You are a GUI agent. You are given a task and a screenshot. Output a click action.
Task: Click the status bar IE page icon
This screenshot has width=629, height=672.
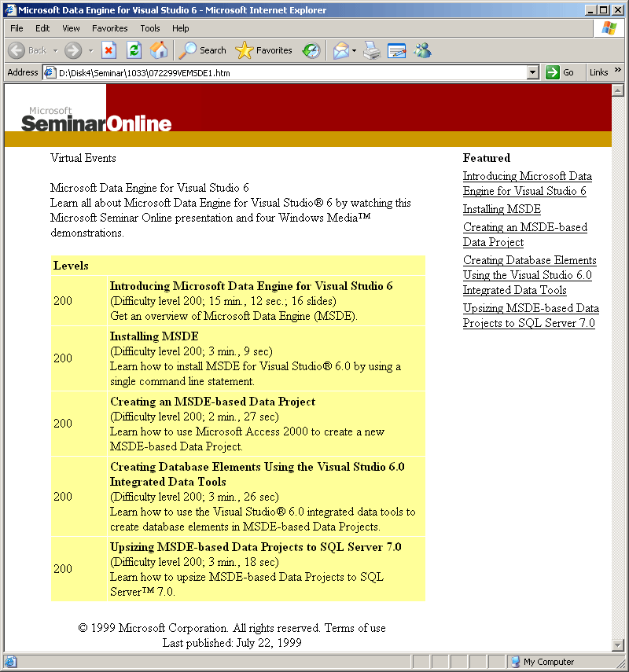tap(10, 662)
